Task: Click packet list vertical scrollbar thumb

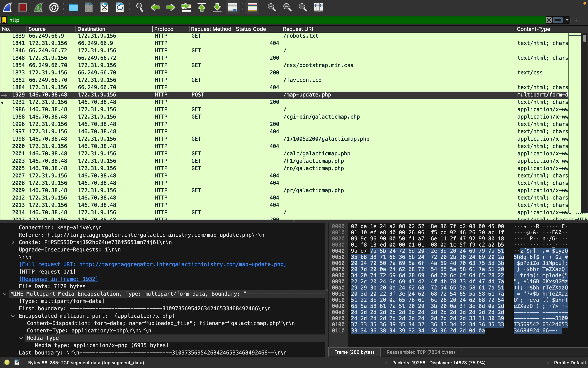Action: (x=585, y=38)
